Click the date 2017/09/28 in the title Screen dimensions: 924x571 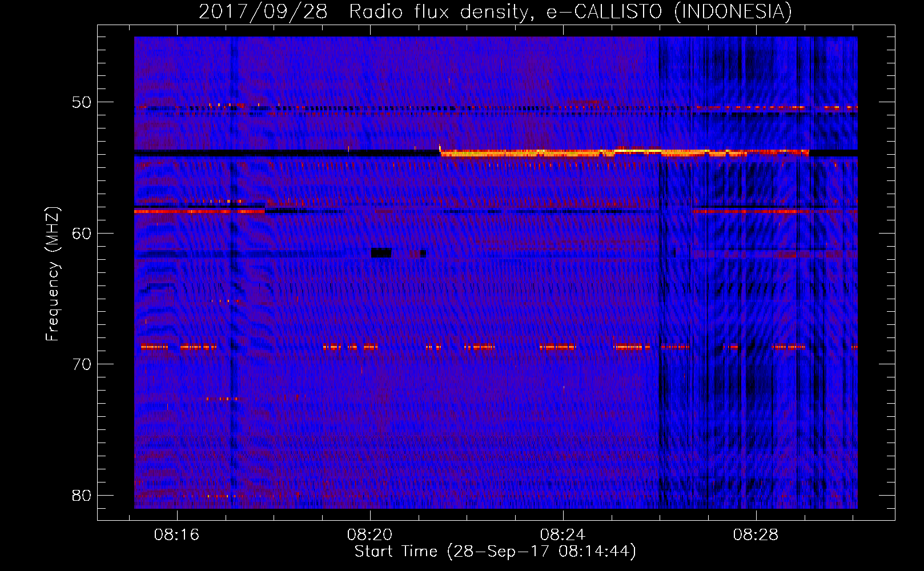(x=263, y=11)
